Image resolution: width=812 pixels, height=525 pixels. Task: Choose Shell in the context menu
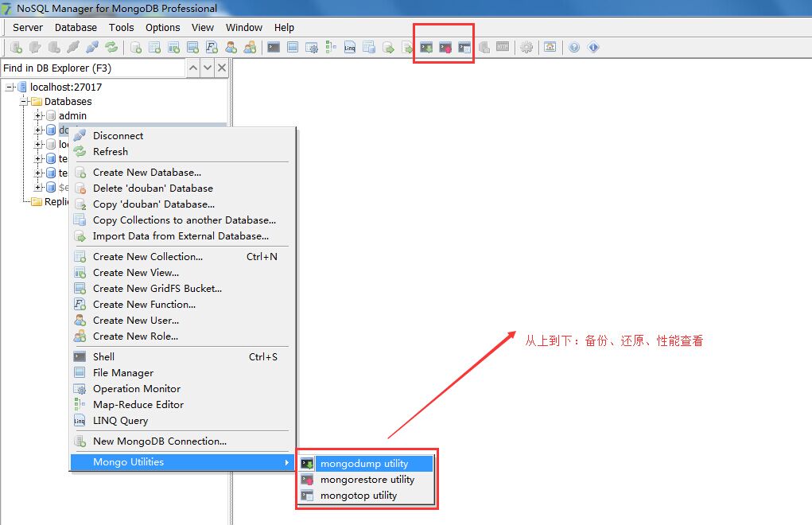(183, 357)
